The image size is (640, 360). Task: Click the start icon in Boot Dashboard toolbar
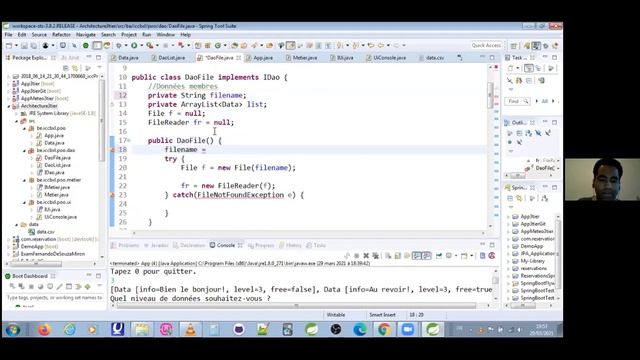pyautogui.click(x=12, y=287)
